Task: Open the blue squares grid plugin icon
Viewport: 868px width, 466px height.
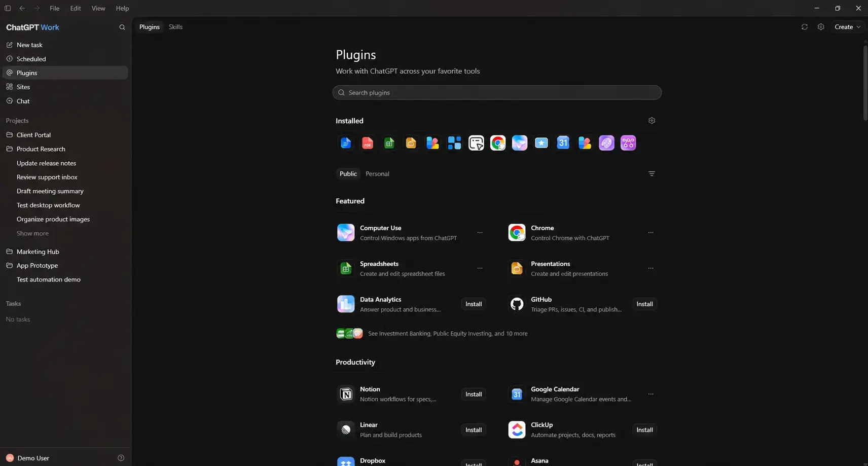Action: tap(455, 143)
